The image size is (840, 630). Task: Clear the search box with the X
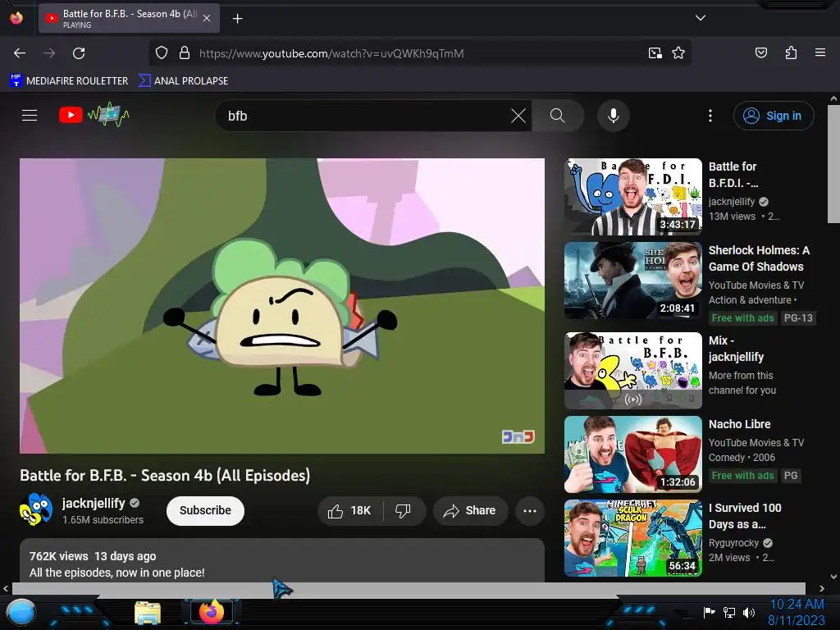518,116
